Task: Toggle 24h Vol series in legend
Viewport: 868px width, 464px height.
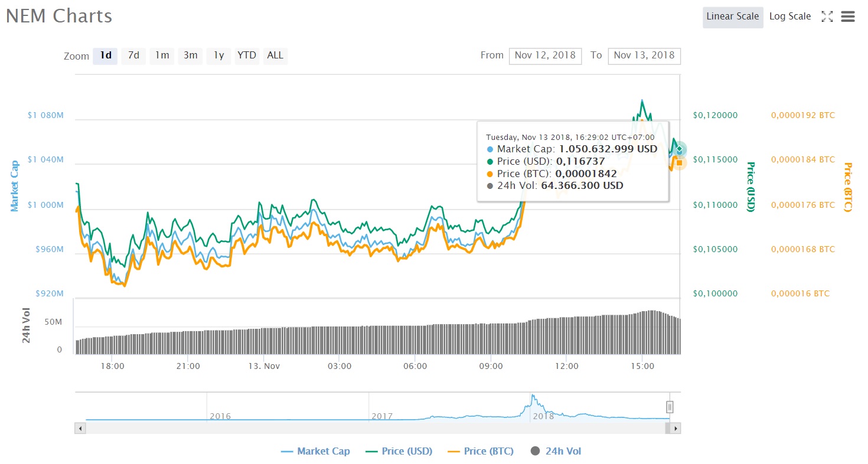Action: (556, 451)
